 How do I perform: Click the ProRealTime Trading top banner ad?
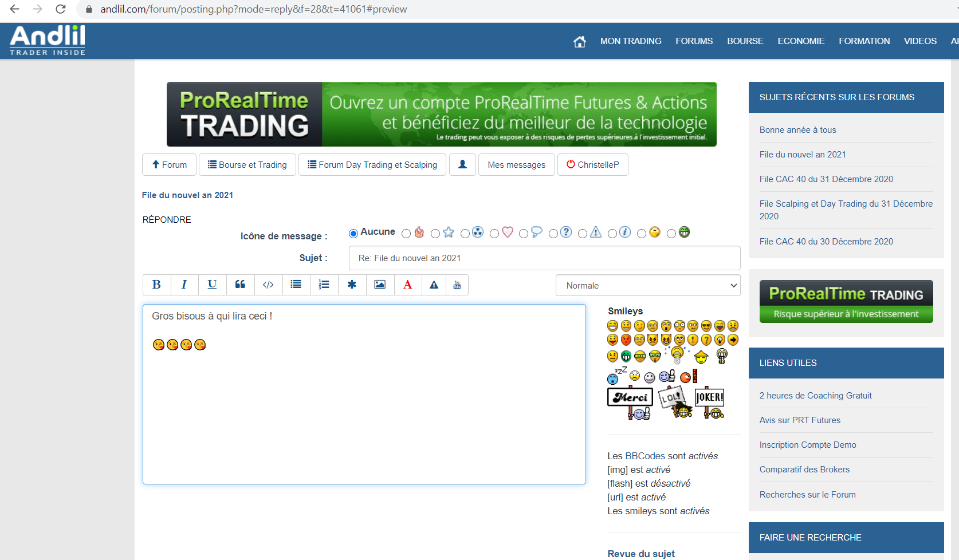pyautogui.click(x=442, y=115)
